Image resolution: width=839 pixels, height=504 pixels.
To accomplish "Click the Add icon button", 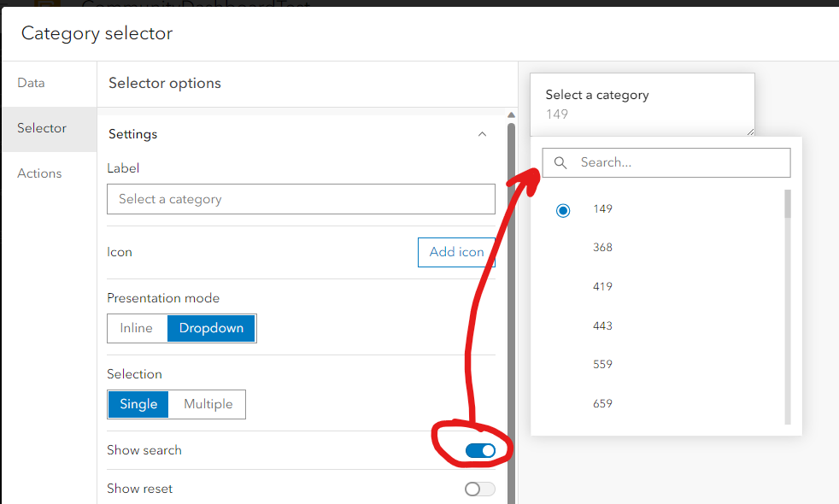I will [456, 252].
